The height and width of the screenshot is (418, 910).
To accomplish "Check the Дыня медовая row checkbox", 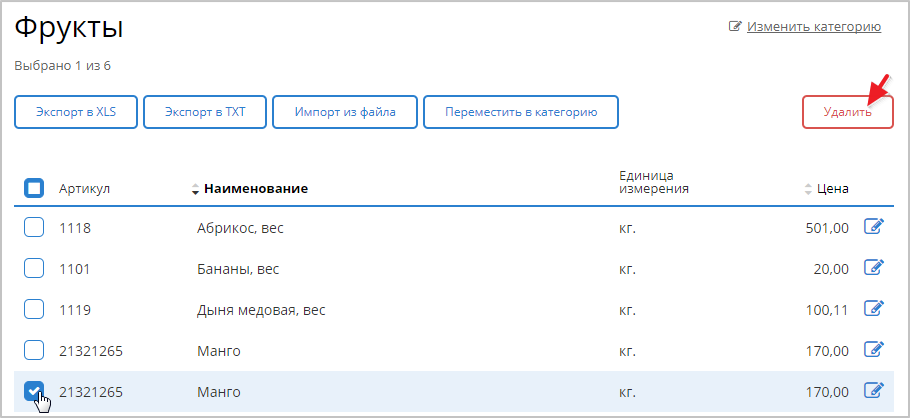I will pyautogui.click(x=34, y=309).
